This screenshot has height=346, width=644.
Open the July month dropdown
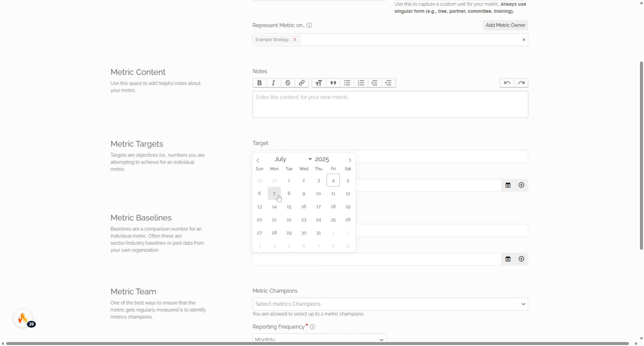coord(293,159)
